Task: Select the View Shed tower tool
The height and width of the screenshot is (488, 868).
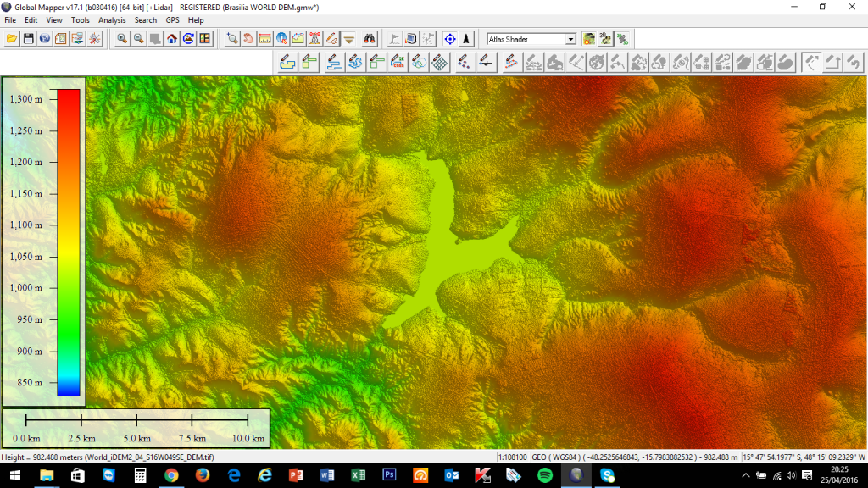Action: [314, 39]
